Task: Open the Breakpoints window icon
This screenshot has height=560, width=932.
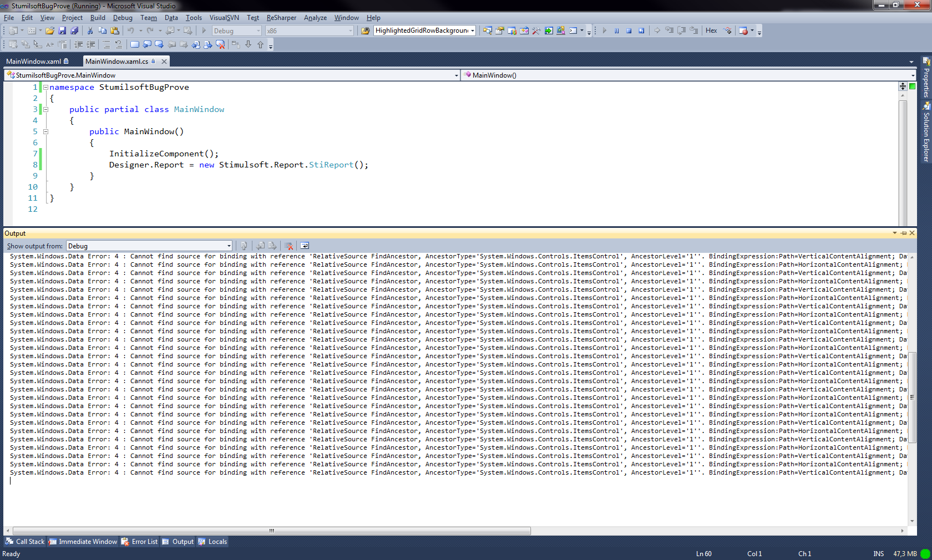Action: click(x=743, y=31)
